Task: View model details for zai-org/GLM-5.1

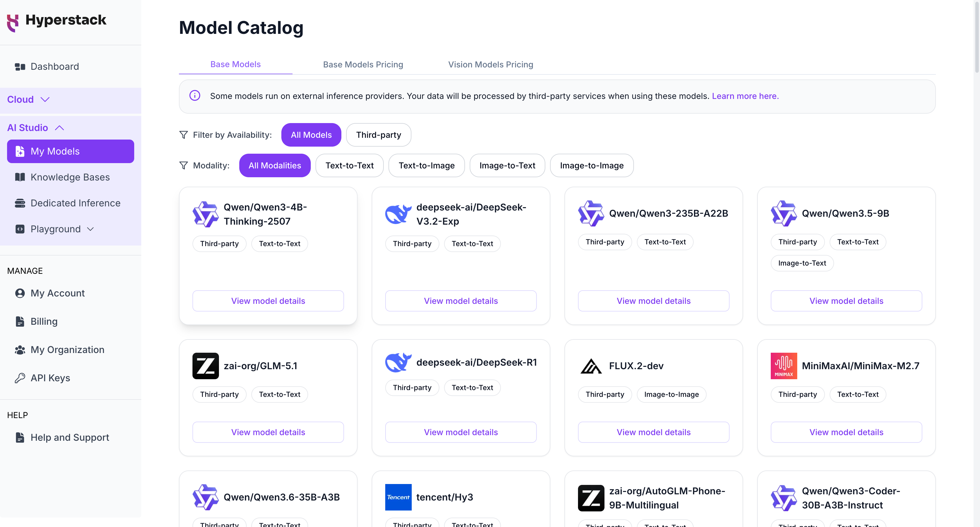Action: (x=268, y=432)
